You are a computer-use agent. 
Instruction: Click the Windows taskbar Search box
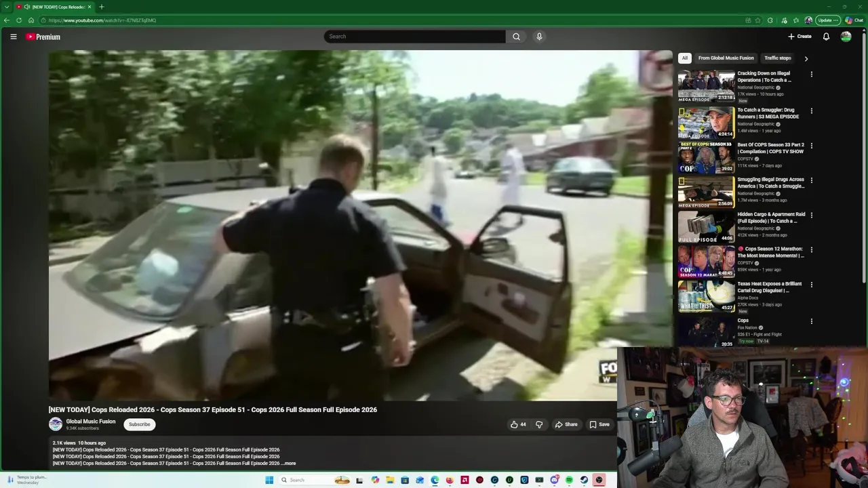point(316,480)
